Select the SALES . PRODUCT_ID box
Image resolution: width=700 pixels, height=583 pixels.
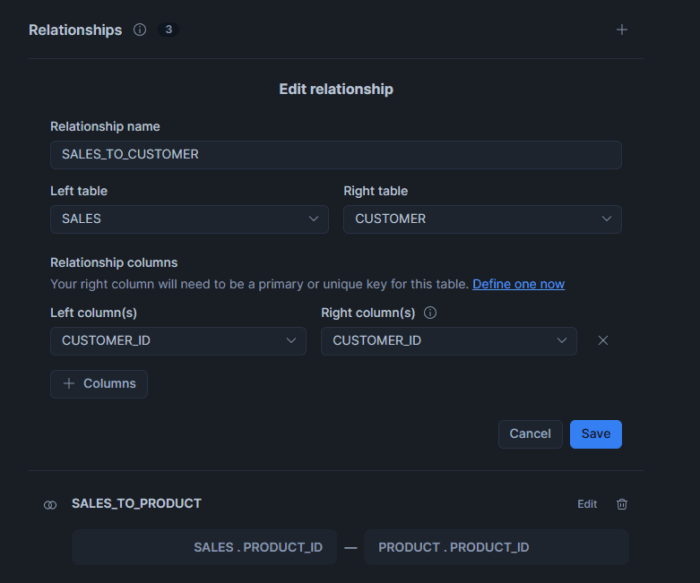204,547
